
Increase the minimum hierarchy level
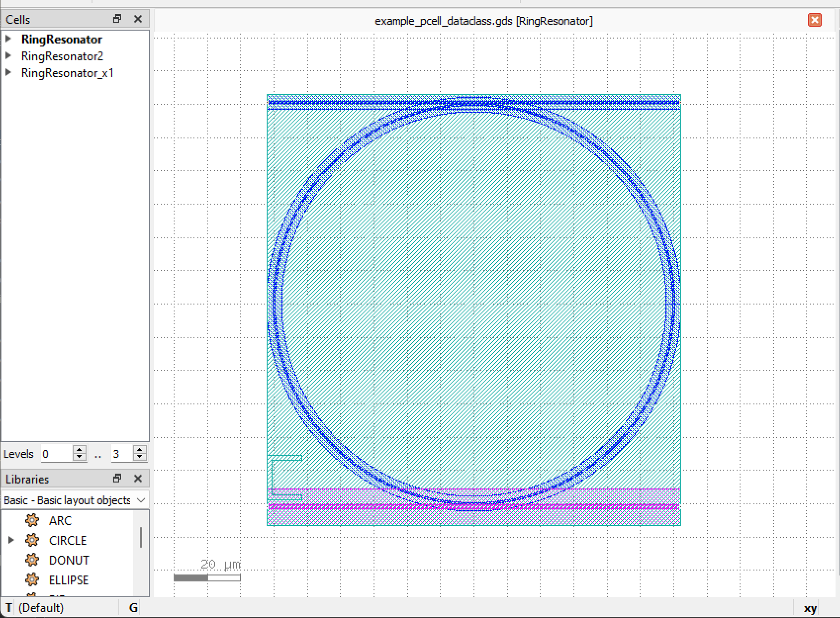[79, 449]
